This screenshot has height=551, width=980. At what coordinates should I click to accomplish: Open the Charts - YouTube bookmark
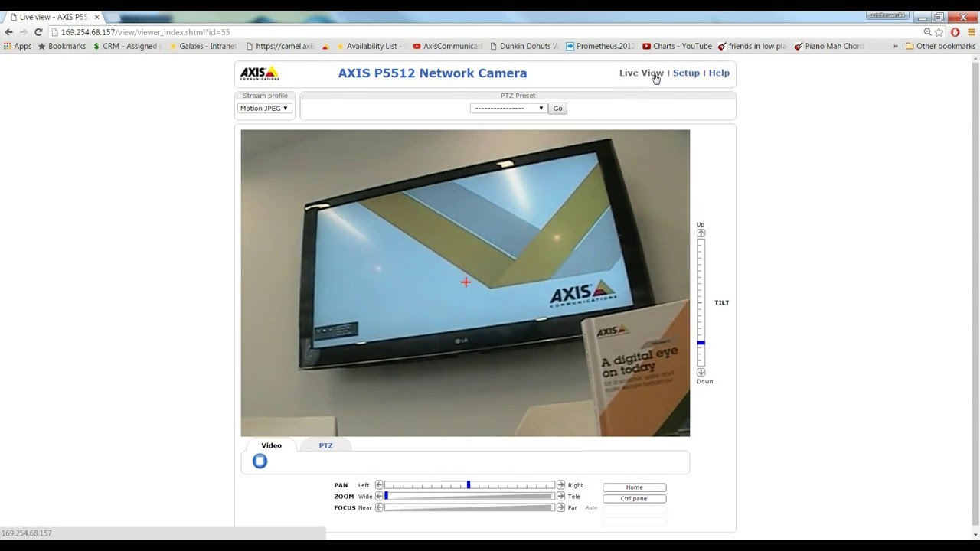click(x=677, y=46)
